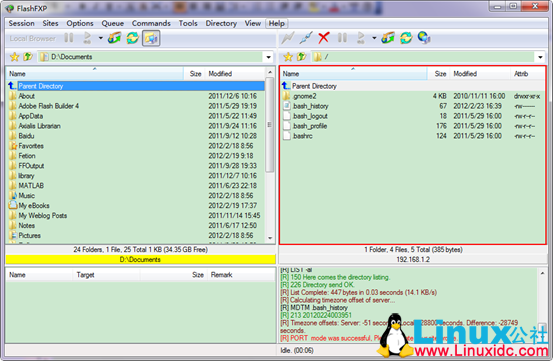This screenshot has height=361, width=553.
Task: Open remote bookmarks star icon
Action: (x=288, y=57)
